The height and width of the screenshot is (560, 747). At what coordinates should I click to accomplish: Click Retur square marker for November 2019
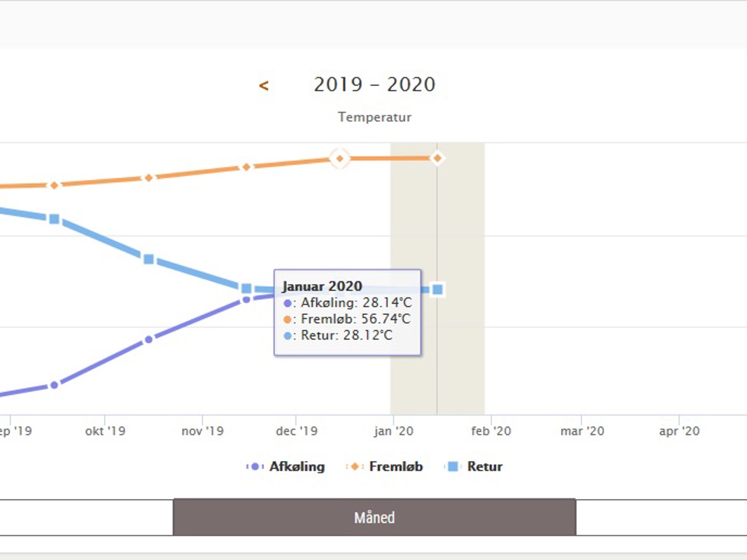[x=247, y=288]
